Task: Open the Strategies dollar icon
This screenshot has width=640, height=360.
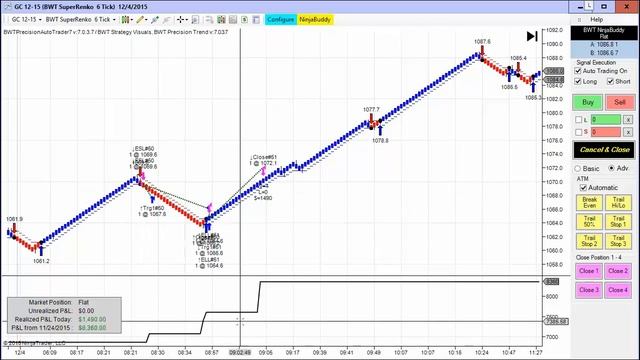Action: tap(244, 20)
